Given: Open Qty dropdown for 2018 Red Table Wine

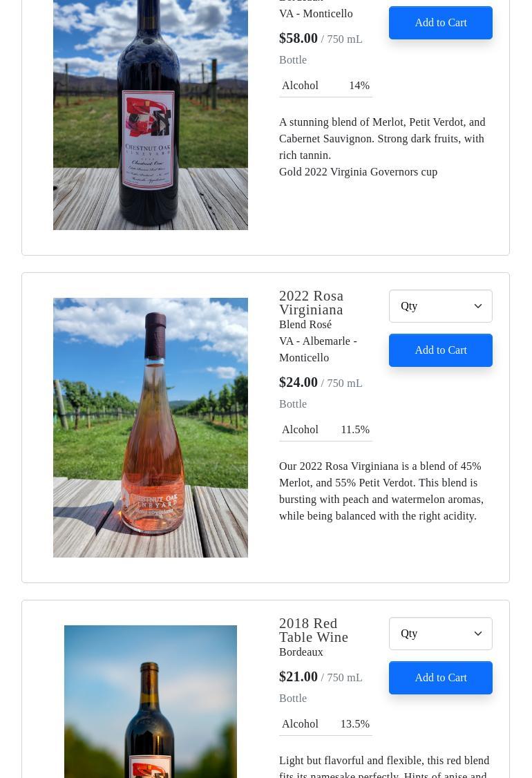Looking at the screenshot, I should pos(433,634).
